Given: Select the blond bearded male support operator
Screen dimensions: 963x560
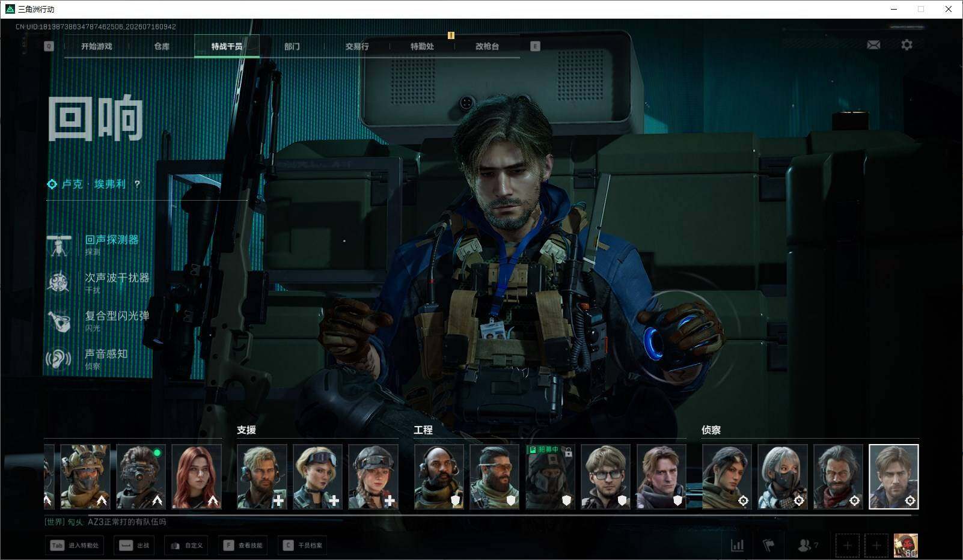Looking at the screenshot, I should (262, 476).
